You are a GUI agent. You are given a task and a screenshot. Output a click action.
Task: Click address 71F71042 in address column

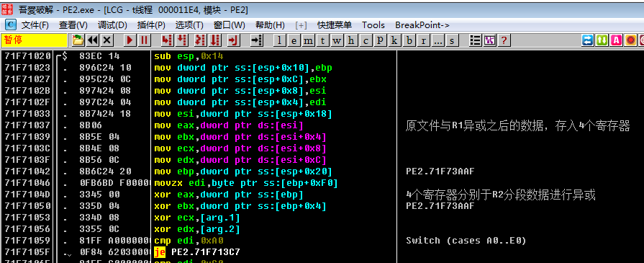point(27,171)
